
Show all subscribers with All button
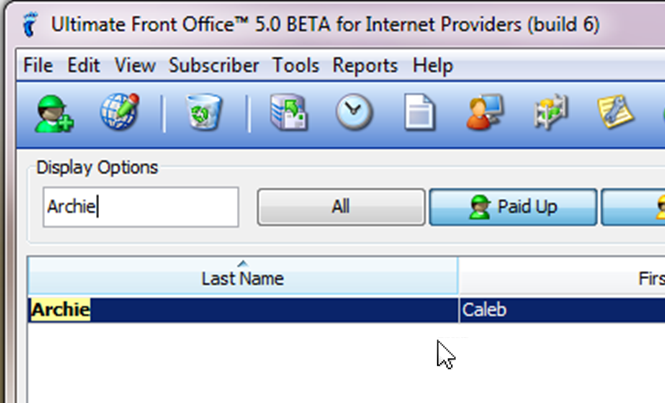341,207
